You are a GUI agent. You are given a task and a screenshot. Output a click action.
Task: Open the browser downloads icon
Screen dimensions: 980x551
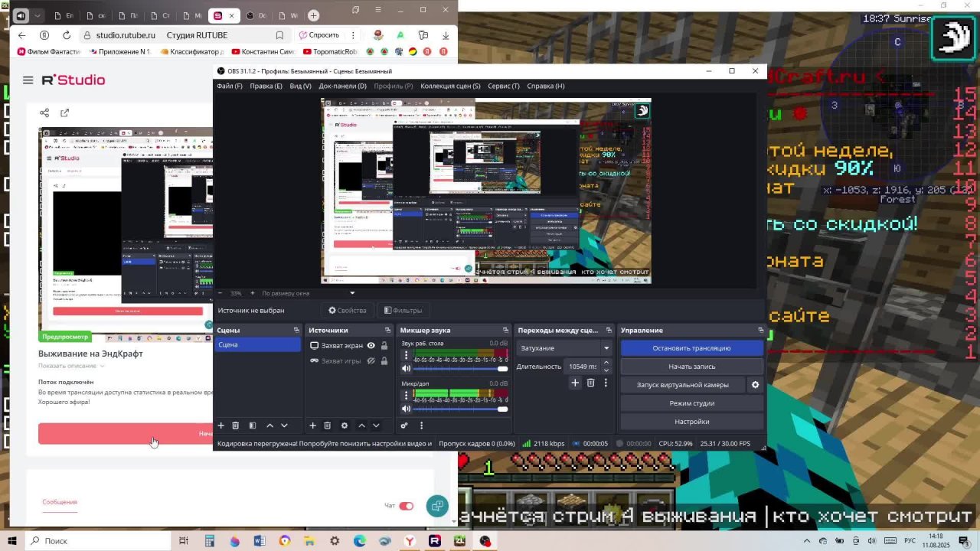coord(446,35)
